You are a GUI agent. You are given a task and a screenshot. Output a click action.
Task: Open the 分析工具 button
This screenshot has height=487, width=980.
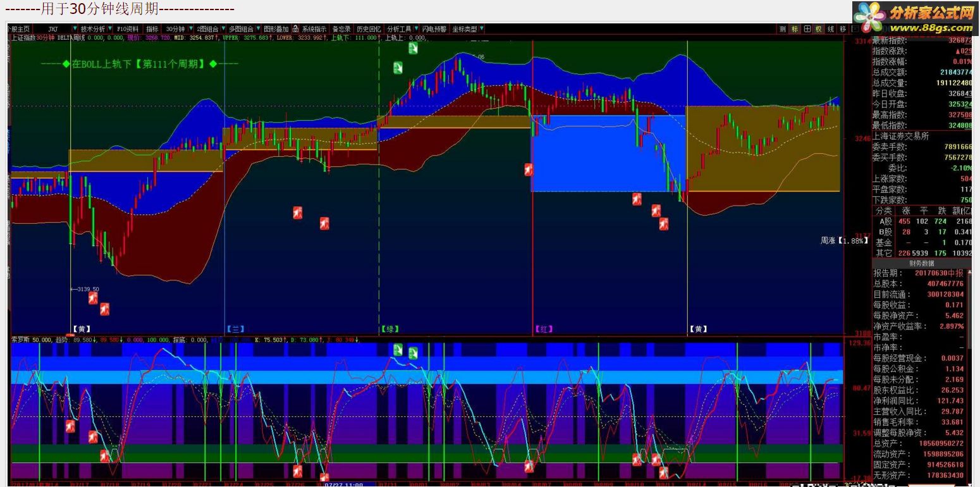pos(399,29)
